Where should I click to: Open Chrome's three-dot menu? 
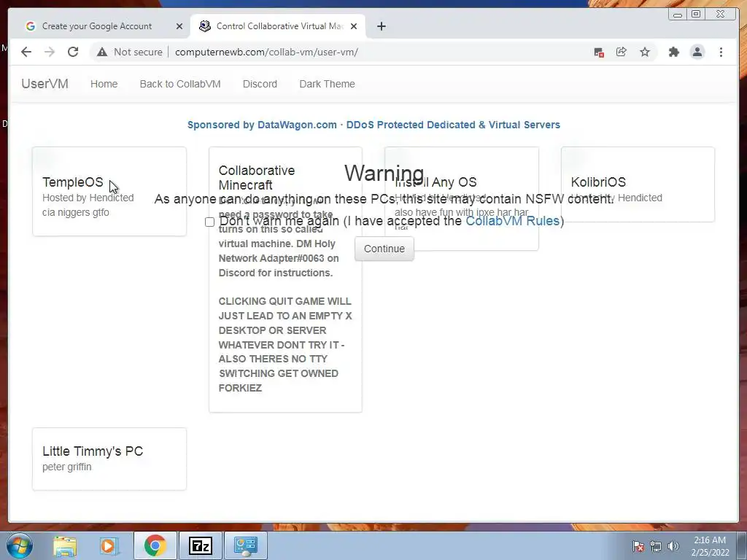tap(721, 52)
